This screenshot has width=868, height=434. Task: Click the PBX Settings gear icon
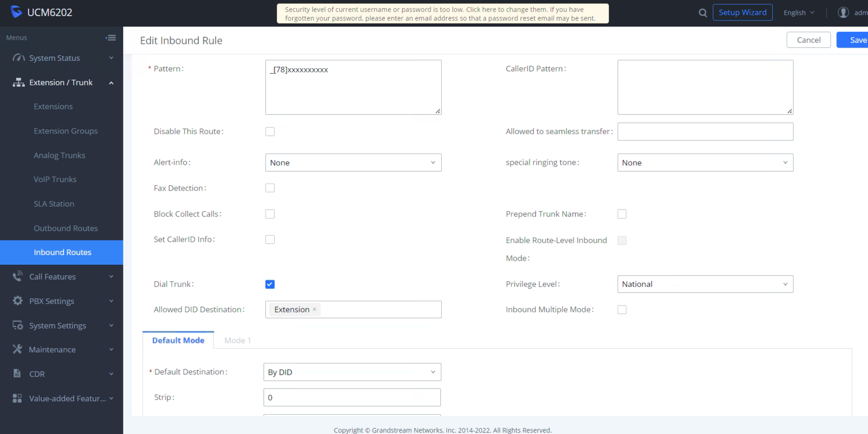click(18, 301)
